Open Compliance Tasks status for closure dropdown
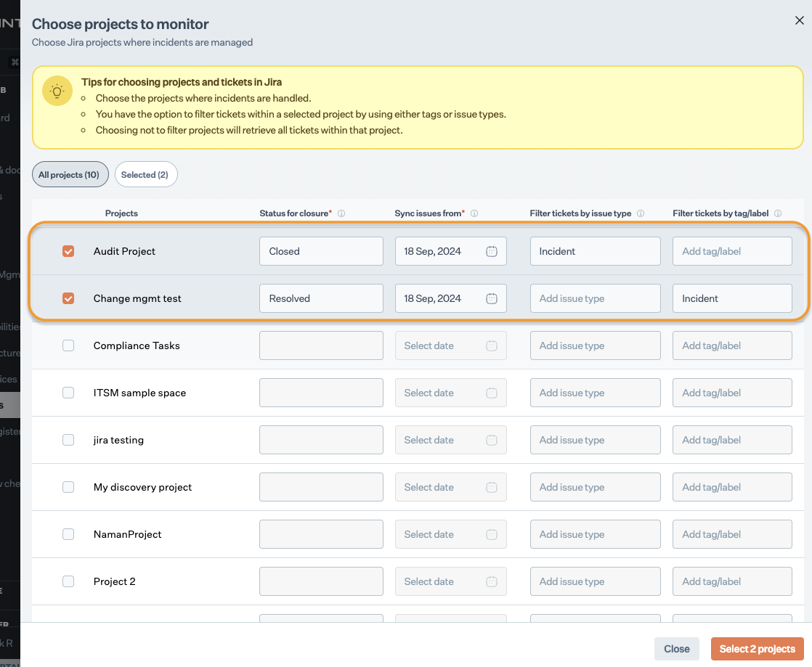The height and width of the screenshot is (667, 812). pyautogui.click(x=321, y=345)
